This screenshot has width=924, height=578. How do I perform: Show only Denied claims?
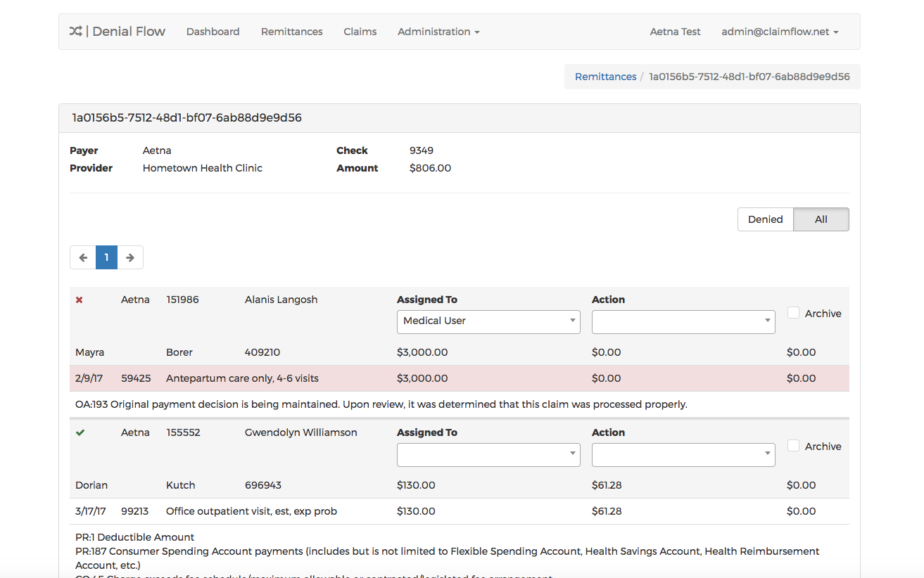pos(765,219)
